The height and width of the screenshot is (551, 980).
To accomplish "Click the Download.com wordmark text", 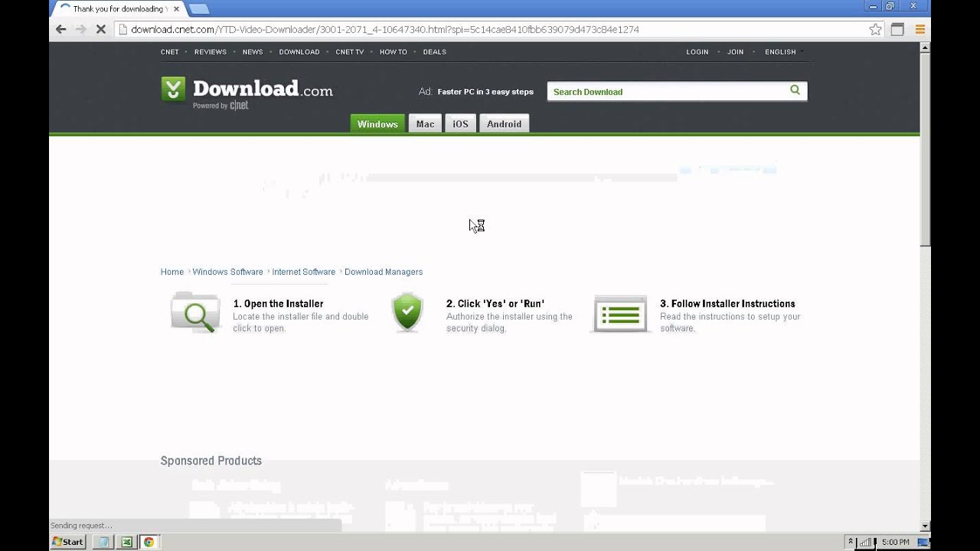I will [x=263, y=89].
